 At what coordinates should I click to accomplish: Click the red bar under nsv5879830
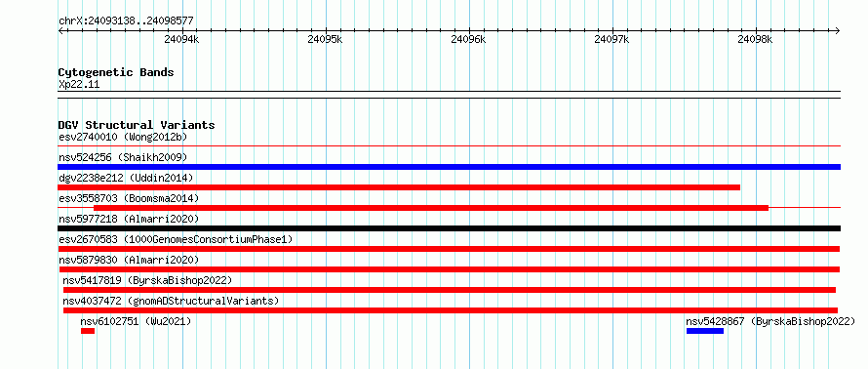[449, 269]
